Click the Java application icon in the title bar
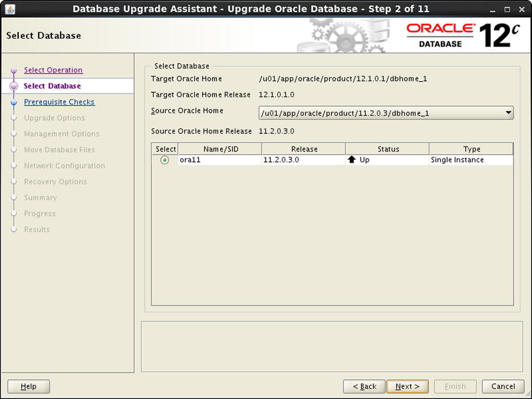 [x=10, y=9]
